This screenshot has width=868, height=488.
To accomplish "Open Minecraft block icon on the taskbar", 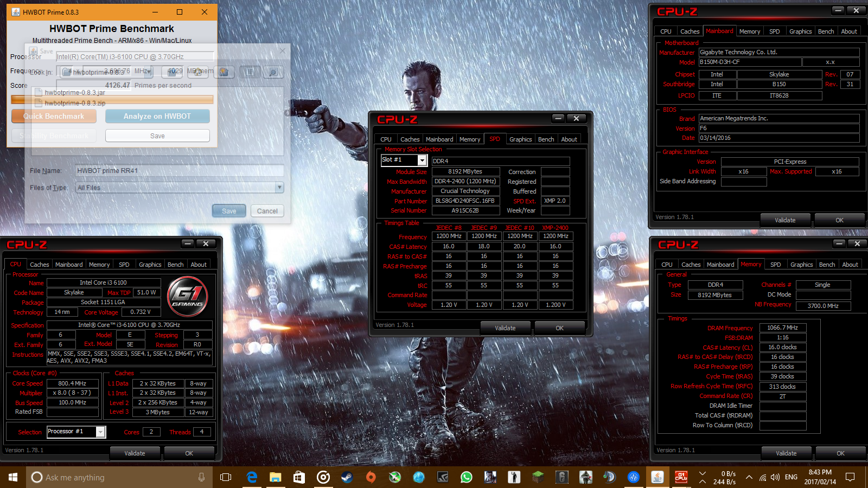I will click(x=538, y=477).
